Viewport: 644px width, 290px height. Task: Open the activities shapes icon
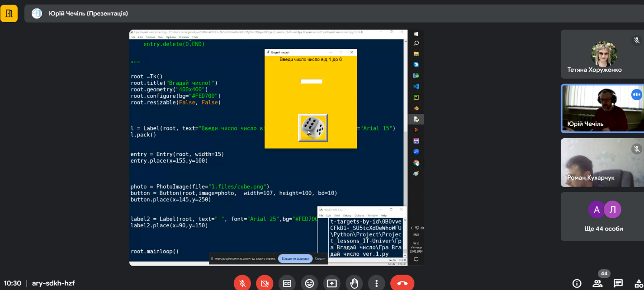click(x=639, y=283)
